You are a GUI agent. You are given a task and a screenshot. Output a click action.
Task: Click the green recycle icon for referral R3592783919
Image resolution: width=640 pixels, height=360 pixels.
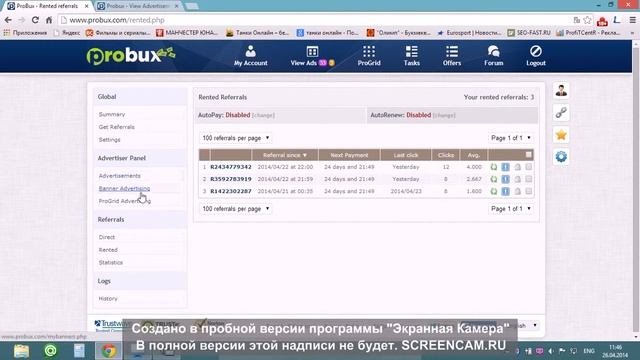click(493, 179)
